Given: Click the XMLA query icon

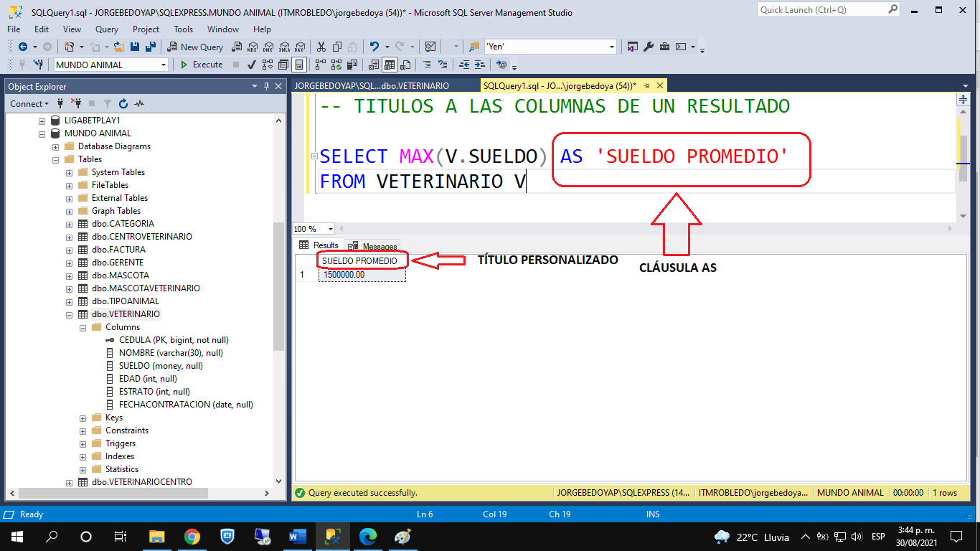Looking at the screenshot, I should coord(283,47).
